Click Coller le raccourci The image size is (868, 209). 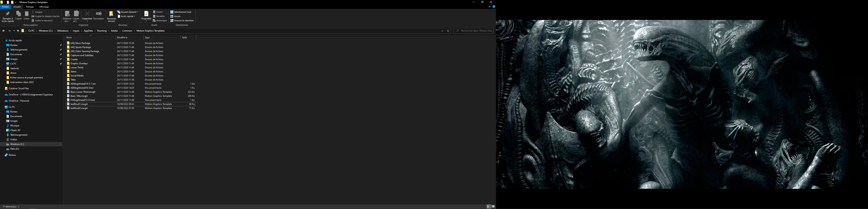tap(42, 21)
